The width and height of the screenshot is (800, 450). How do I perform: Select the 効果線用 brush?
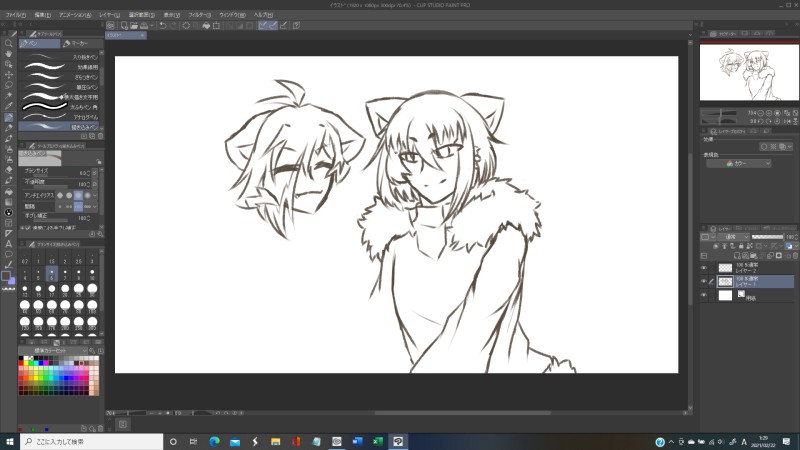(59, 67)
